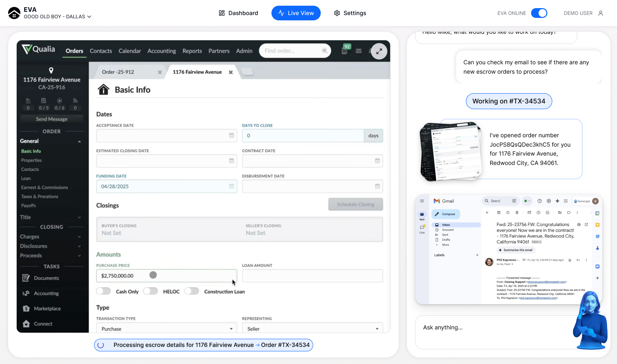
Task: Click the feed icon in the order sidebar
Action: pos(75,101)
